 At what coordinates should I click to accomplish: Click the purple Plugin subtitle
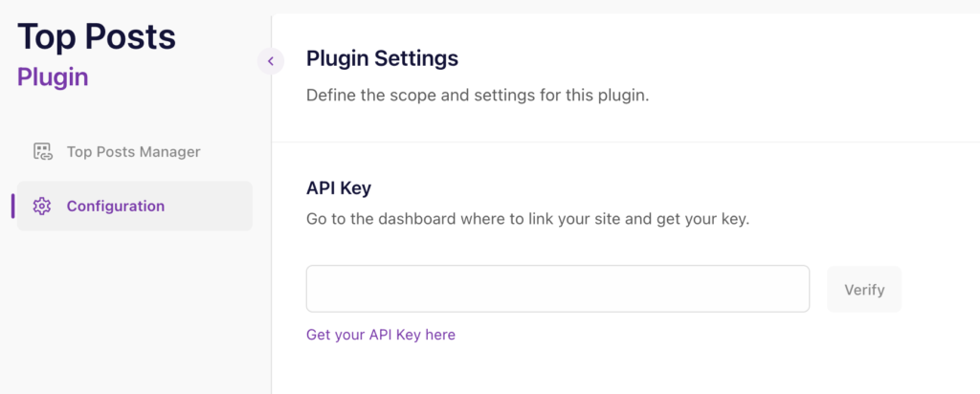[53, 77]
